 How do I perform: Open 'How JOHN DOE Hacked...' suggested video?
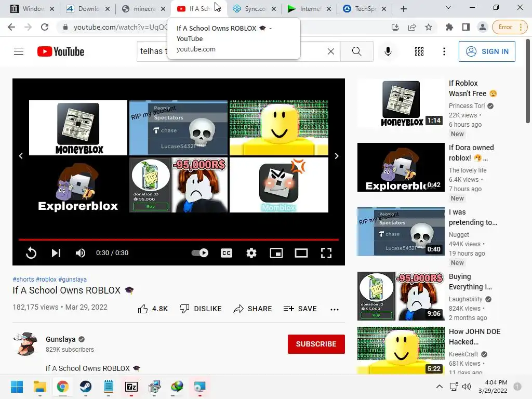(401, 351)
